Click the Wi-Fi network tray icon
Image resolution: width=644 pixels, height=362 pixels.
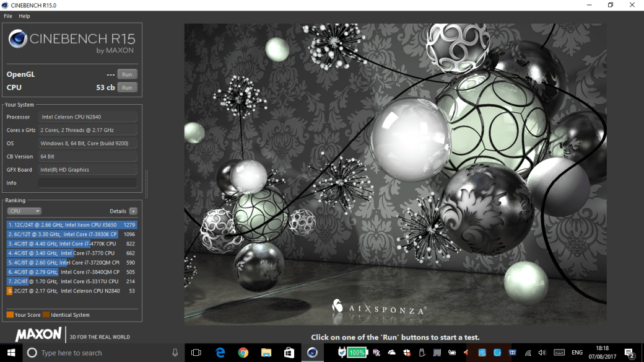[x=528, y=352]
